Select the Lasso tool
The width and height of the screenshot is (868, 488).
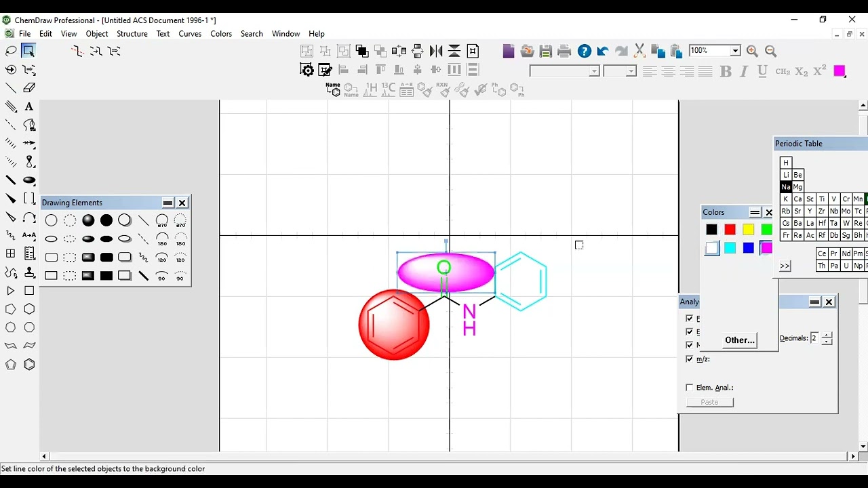pos(11,51)
